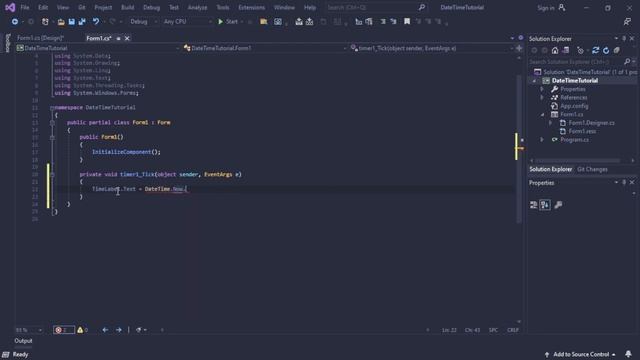
Task: Click the top Search (Ctrl+Q) box
Action: [x=376, y=7]
